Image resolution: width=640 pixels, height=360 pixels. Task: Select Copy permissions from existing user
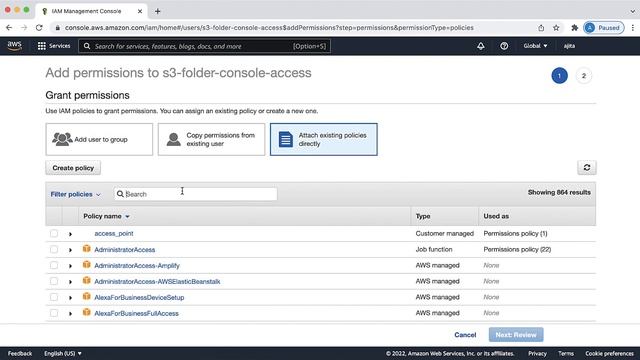[x=211, y=140]
